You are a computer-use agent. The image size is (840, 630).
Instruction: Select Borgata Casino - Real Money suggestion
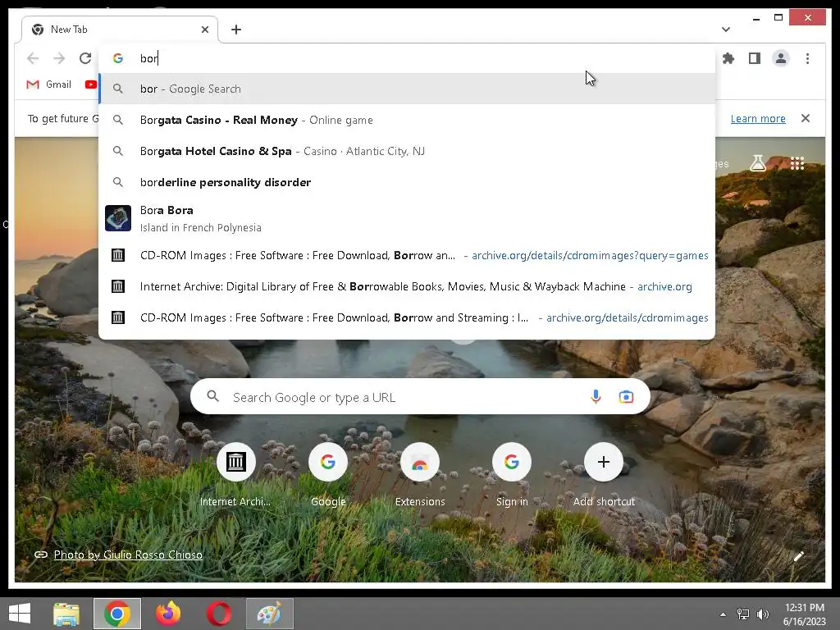pyautogui.click(x=407, y=120)
